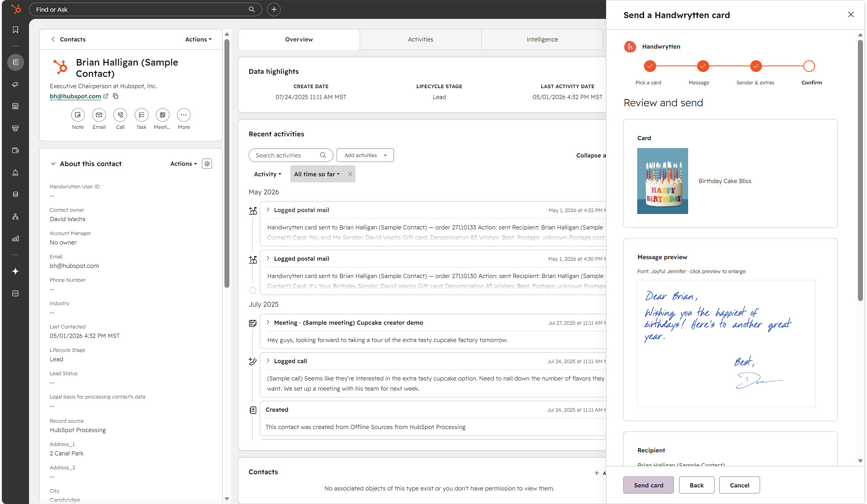
Task: Select the Confirm step circle
Action: click(809, 66)
